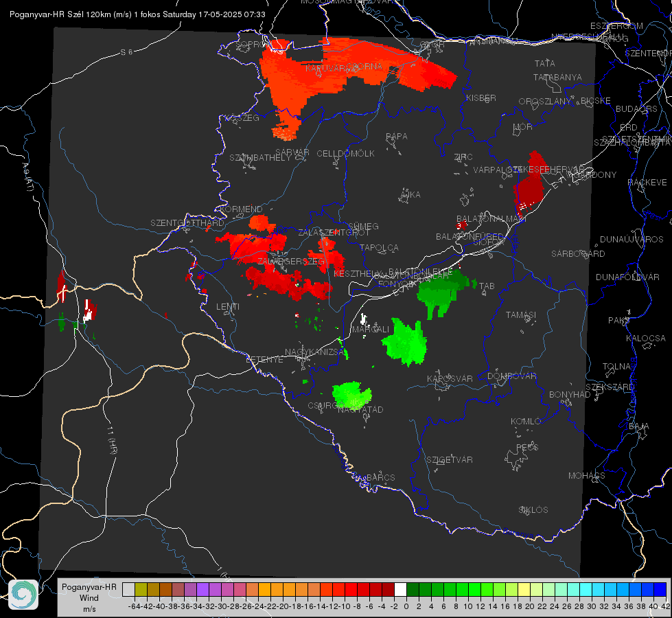Click the TOLNA town label
Image resolution: width=672 pixels, height=618 pixels.
click(x=616, y=367)
